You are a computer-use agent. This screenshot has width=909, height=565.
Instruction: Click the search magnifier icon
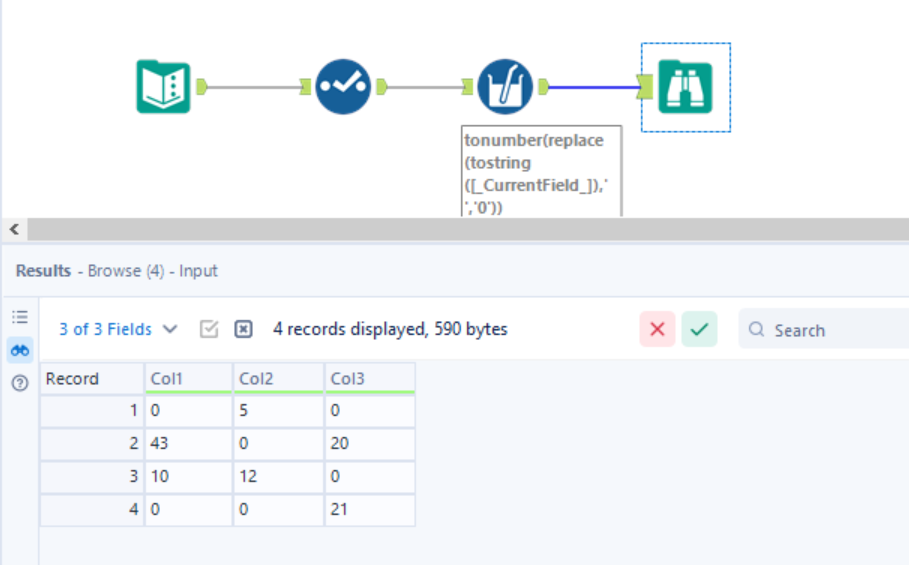[756, 329]
